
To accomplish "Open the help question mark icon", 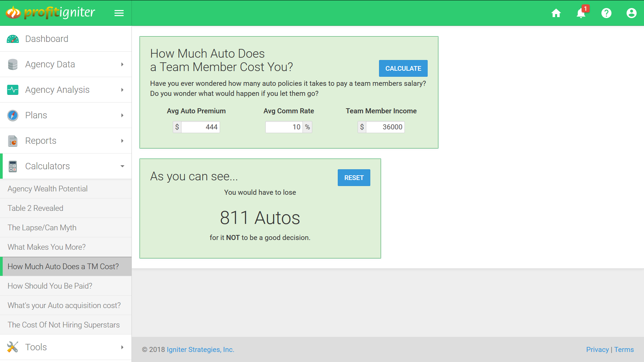I will point(606,13).
